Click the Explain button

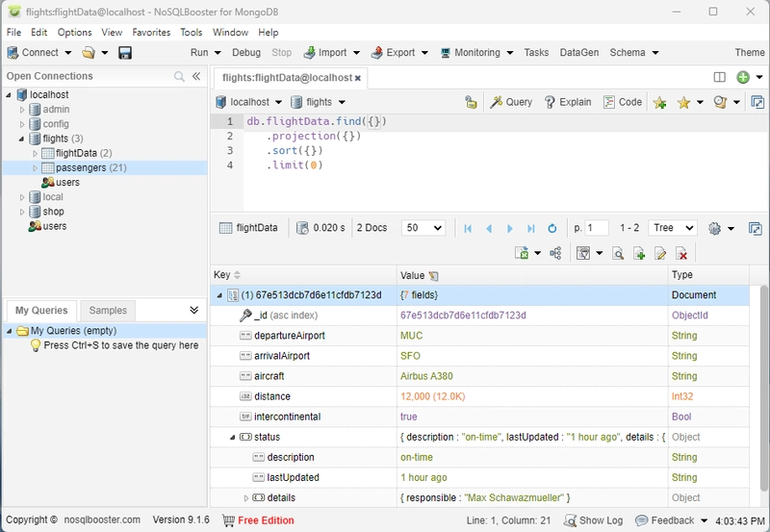point(568,102)
